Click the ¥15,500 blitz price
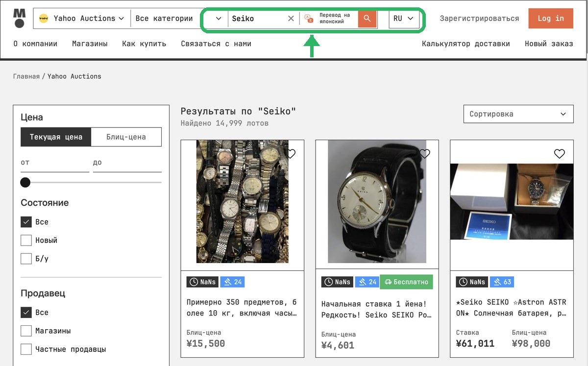588x366 pixels. point(206,343)
